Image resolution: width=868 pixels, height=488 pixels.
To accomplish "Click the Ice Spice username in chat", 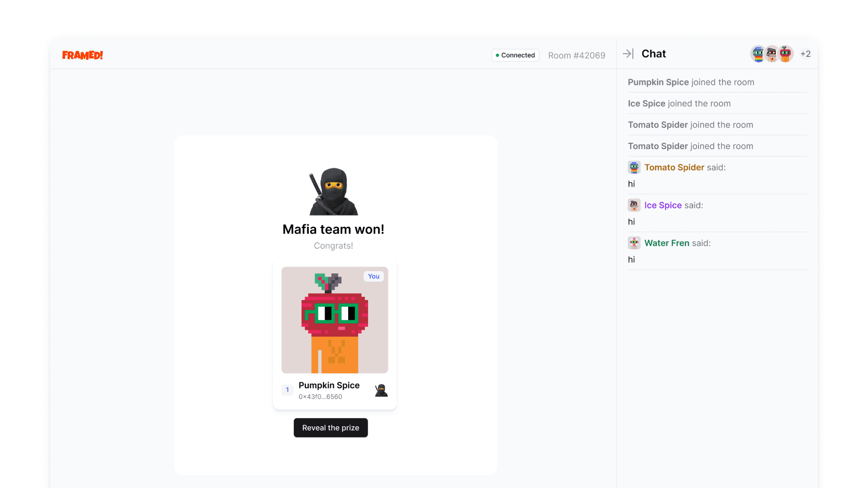I will (663, 205).
